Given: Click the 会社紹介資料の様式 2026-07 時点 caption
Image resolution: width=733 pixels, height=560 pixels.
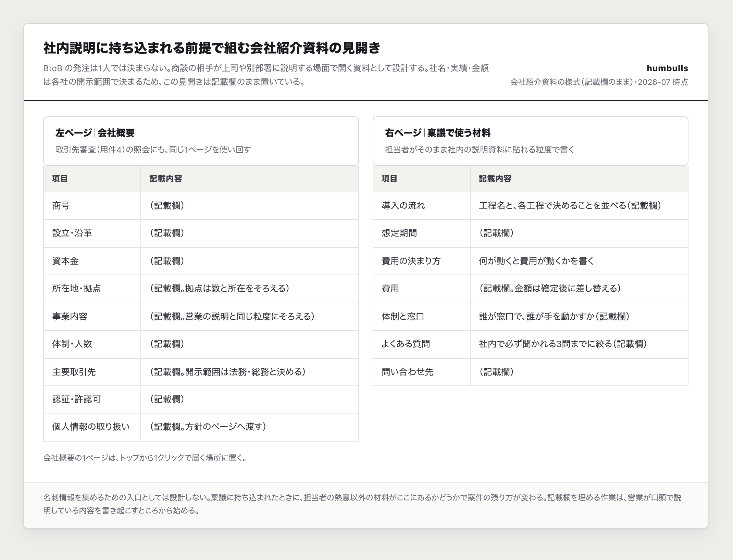Looking at the screenshot, I should [599, 82].
